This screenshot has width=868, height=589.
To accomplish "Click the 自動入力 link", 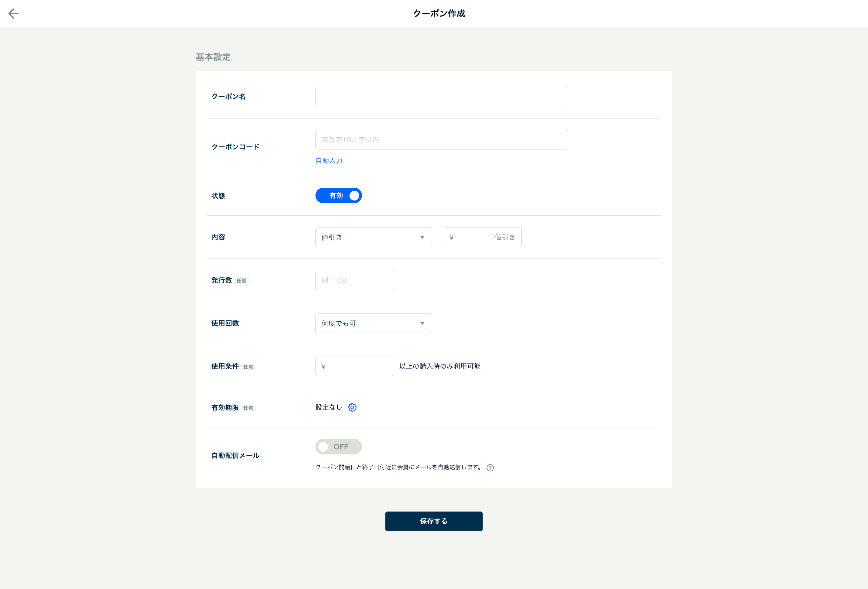I will [x=329, y=160].
